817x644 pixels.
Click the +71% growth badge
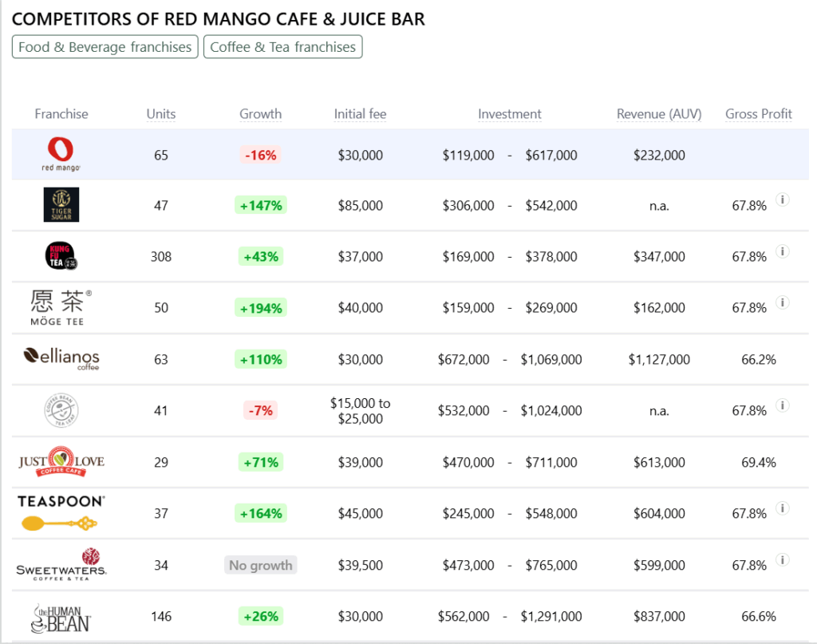click(261, 462)
